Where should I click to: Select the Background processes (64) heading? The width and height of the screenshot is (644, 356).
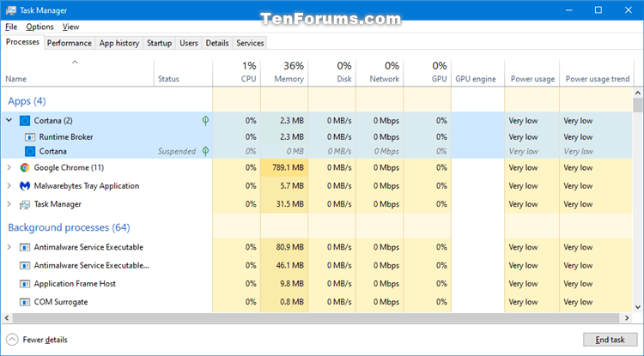(x=69, y=227)
